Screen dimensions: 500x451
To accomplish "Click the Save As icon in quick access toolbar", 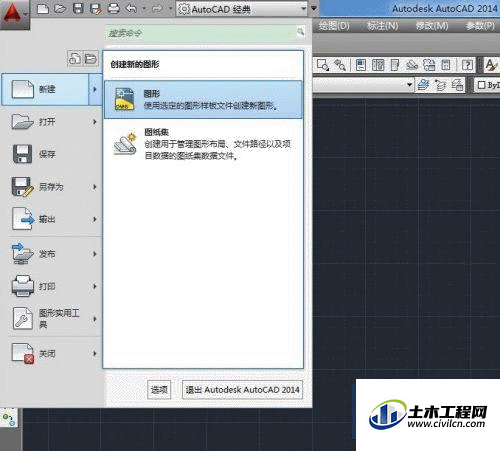I will point(96,8).
